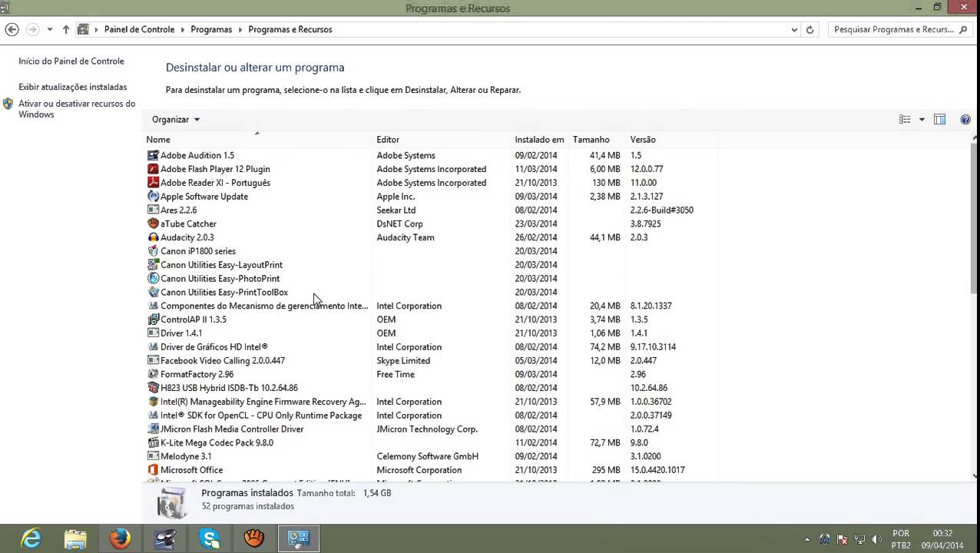Click the POR PTB2 language indicator

(x=902, y=539)
